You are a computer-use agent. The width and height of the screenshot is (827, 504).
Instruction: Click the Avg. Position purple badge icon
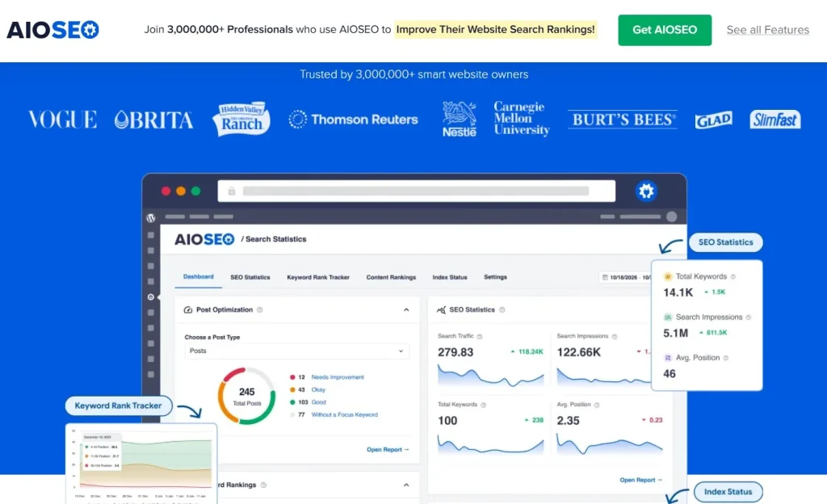tap(667, 357)
